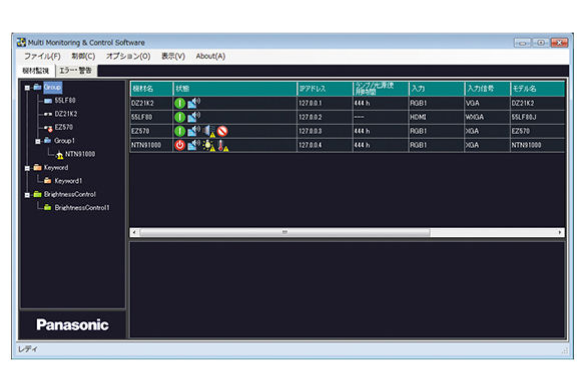Click the error projector icon beside EZ570 in tree

click(48, 128)
